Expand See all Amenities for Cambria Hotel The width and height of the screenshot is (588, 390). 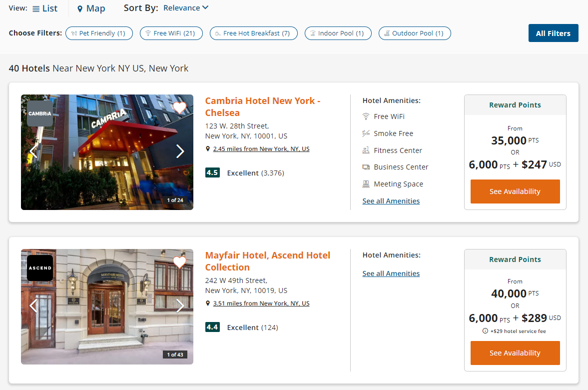coord(391,201)
